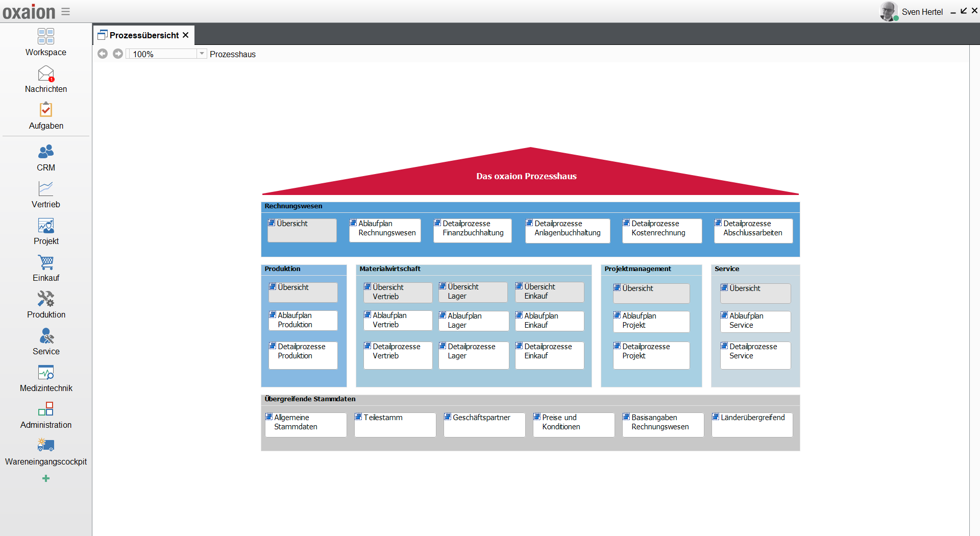Open Detailprozesse Abschlussarbeiten box
This screenshot has height=536, width=980.
pyautogui.click(x=753, y=231)
